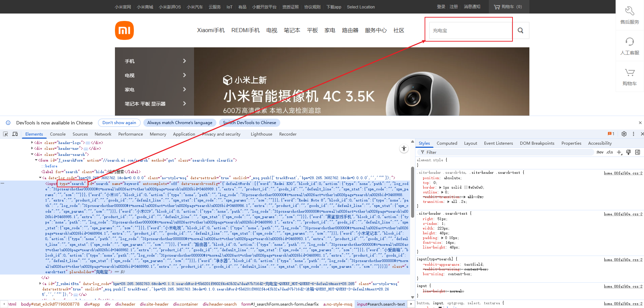Toggle .cls element classes panel
This screenshot has width=644, height=308.
[x=610, y=152]
